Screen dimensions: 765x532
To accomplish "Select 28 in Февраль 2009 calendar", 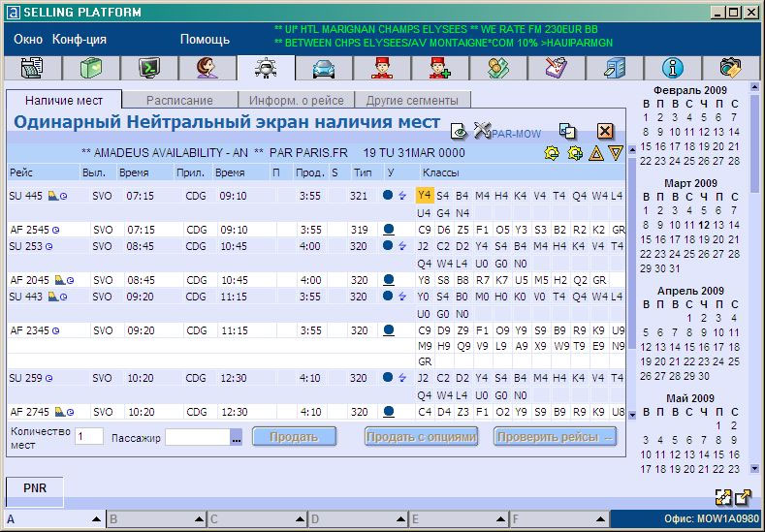I will [733, 161].
